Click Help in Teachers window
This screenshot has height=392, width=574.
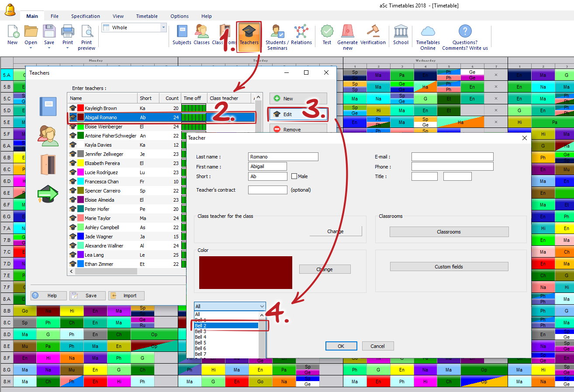tap(49, 296)
